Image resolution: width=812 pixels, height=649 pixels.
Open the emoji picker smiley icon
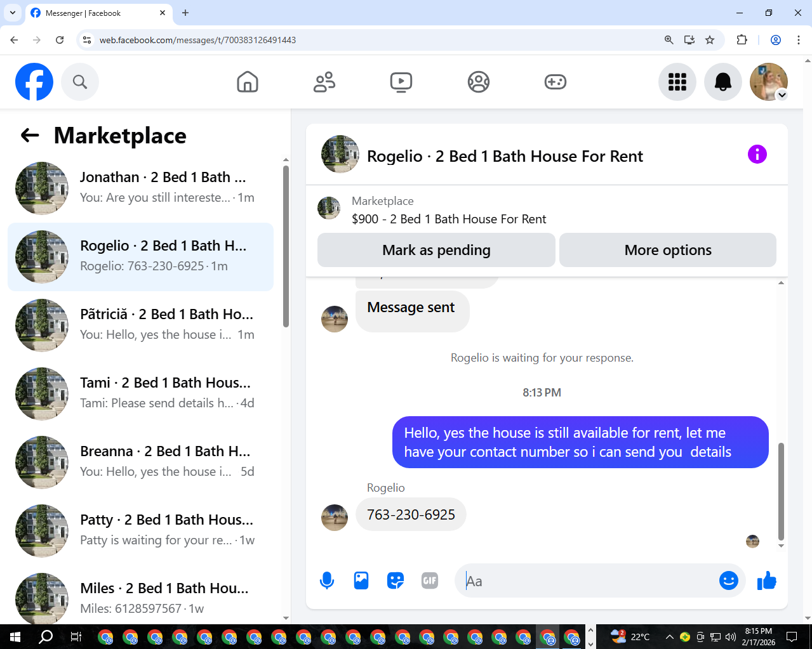pos(729,580)
